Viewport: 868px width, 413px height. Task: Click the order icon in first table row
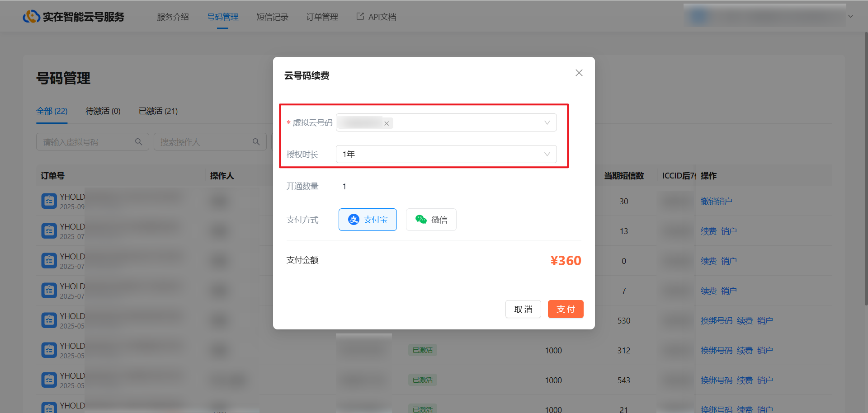click(49, 201)
